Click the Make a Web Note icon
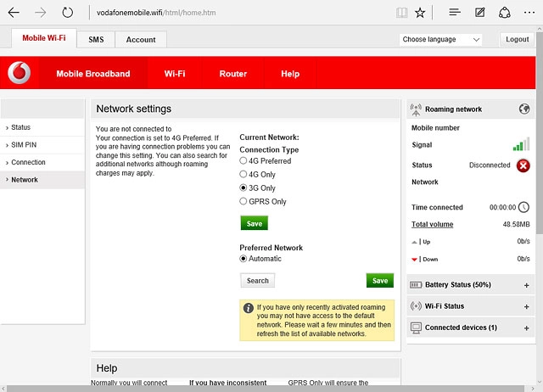Image resolution: width=543 pixels, height=392 pixels. click(480, 13)
